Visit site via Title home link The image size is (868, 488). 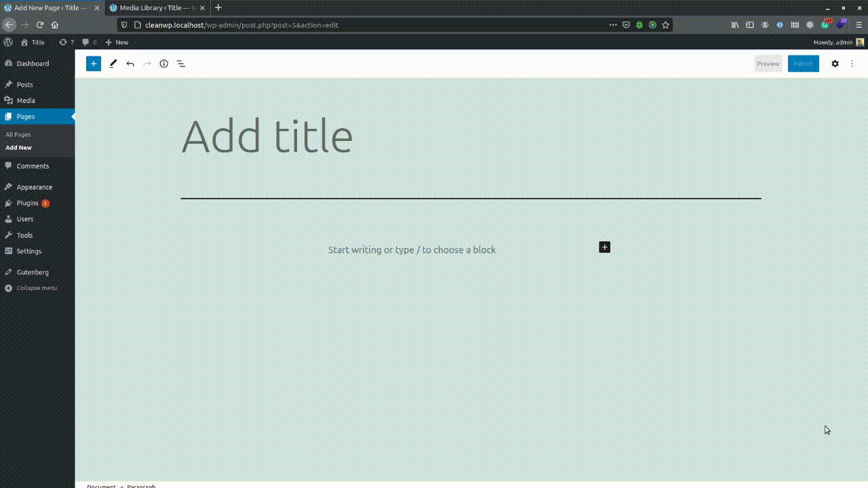pos(33,42)
